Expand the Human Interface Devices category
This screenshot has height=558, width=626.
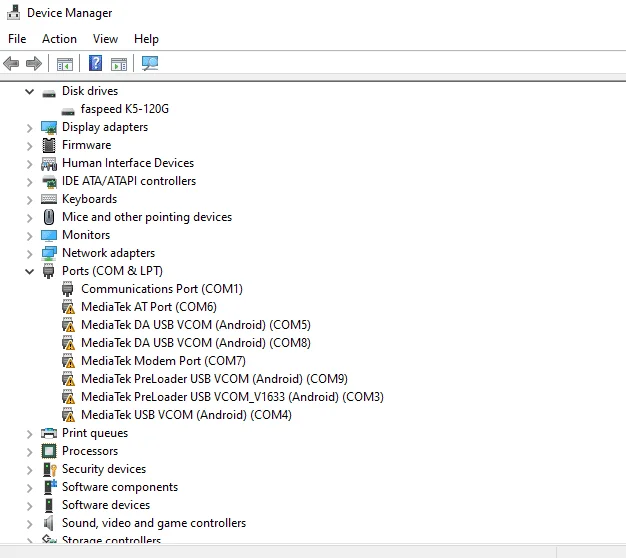pyautogui.click(x=30, y=164)
